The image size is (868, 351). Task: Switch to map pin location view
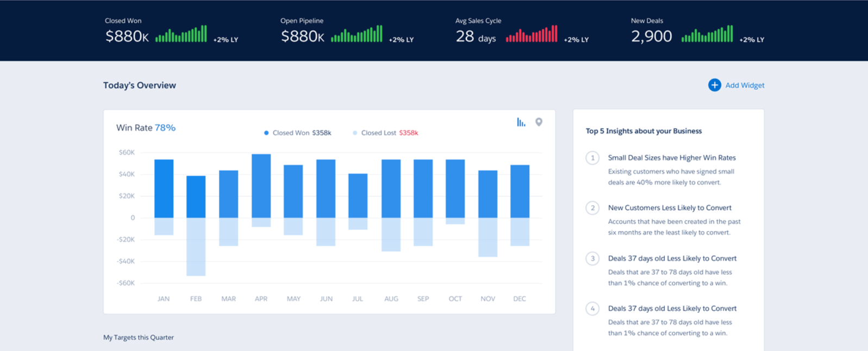pyautogui.click(x=539, y=122)
